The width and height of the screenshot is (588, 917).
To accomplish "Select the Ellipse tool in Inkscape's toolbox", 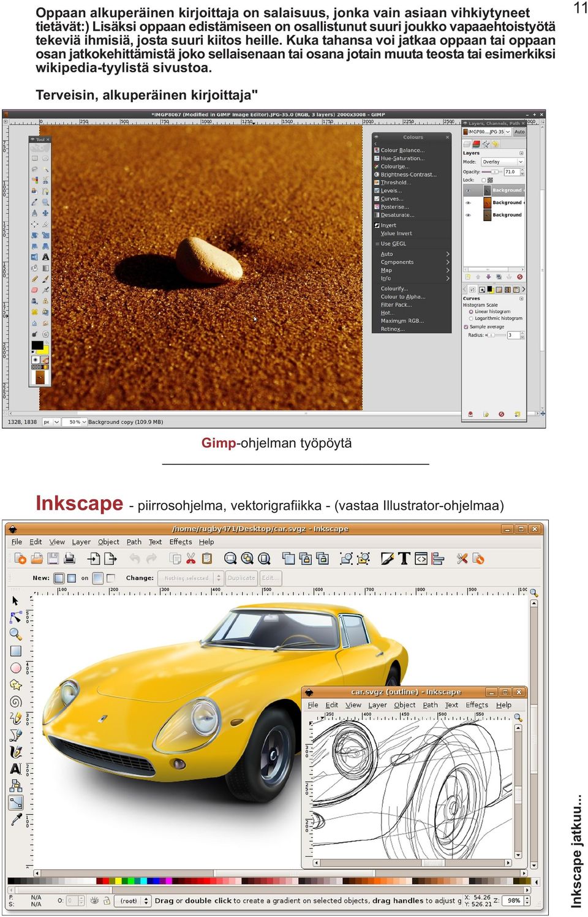I will (x=16, y=668).
